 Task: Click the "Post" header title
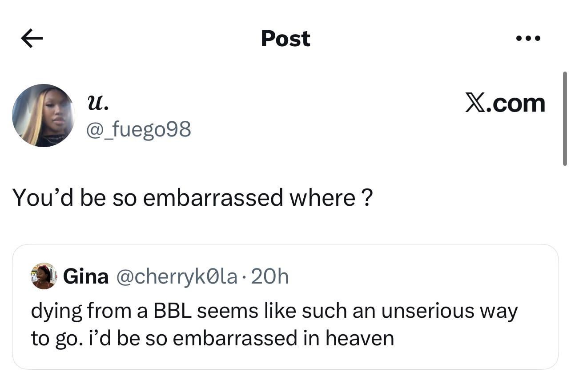click(285, 39)
